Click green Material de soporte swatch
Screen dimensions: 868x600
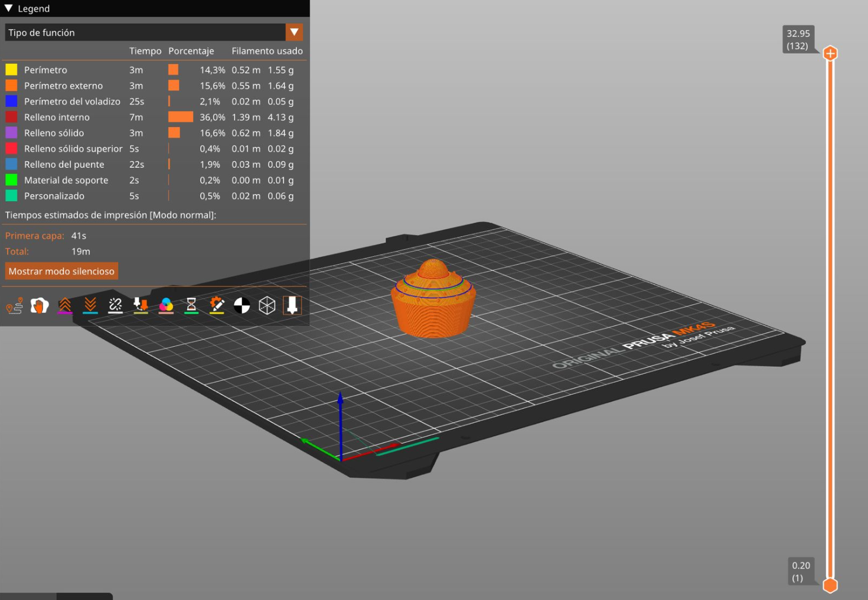pos(11,180)
